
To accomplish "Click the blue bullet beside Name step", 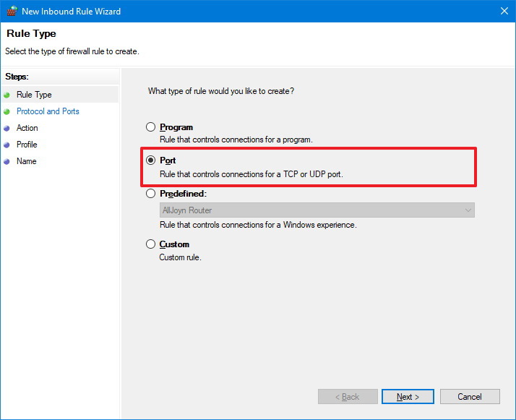I will point(7,161).
